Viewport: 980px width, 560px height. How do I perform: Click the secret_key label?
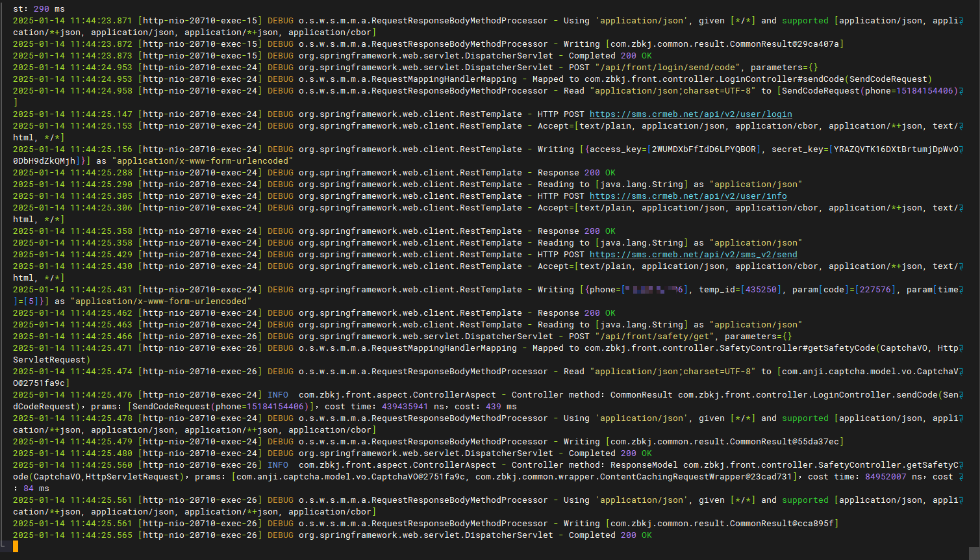797,149
